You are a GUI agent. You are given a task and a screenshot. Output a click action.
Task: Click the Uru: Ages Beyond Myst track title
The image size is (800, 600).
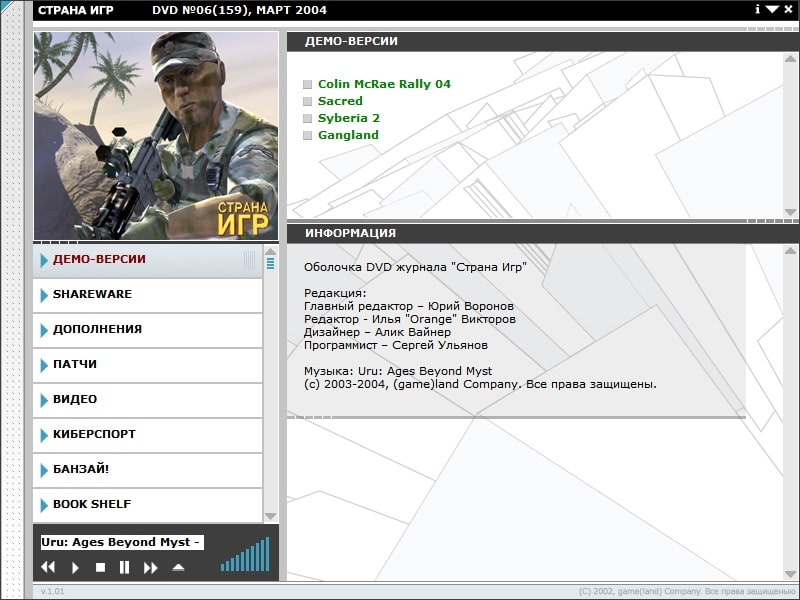click(x=122, y=542)
